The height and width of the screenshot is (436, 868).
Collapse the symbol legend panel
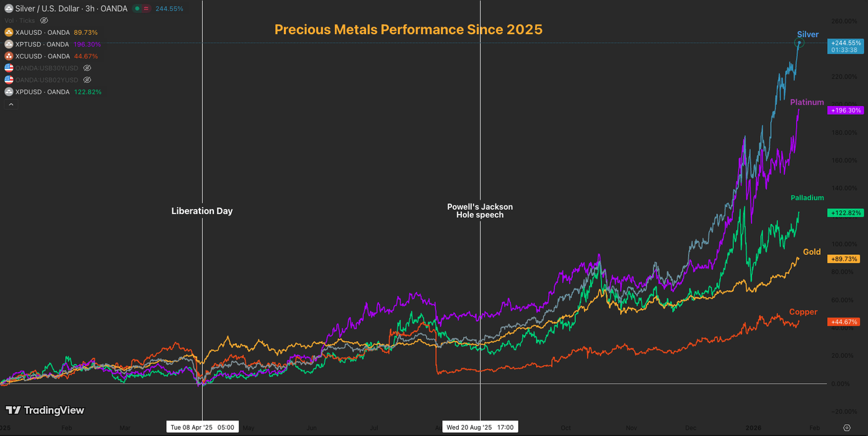coord(11,104)
